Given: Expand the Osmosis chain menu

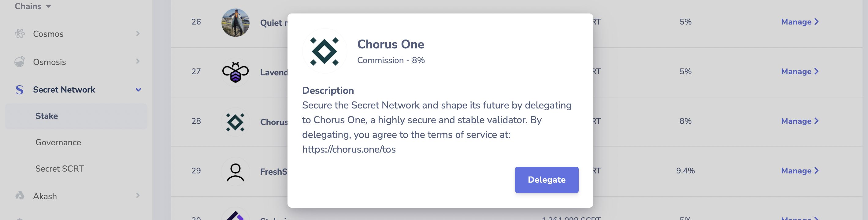Looking at the screenshot, I should point(137,61).
